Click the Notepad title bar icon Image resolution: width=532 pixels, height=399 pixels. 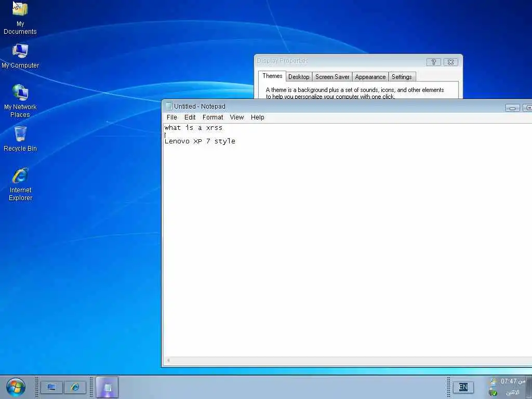(169, 106)
